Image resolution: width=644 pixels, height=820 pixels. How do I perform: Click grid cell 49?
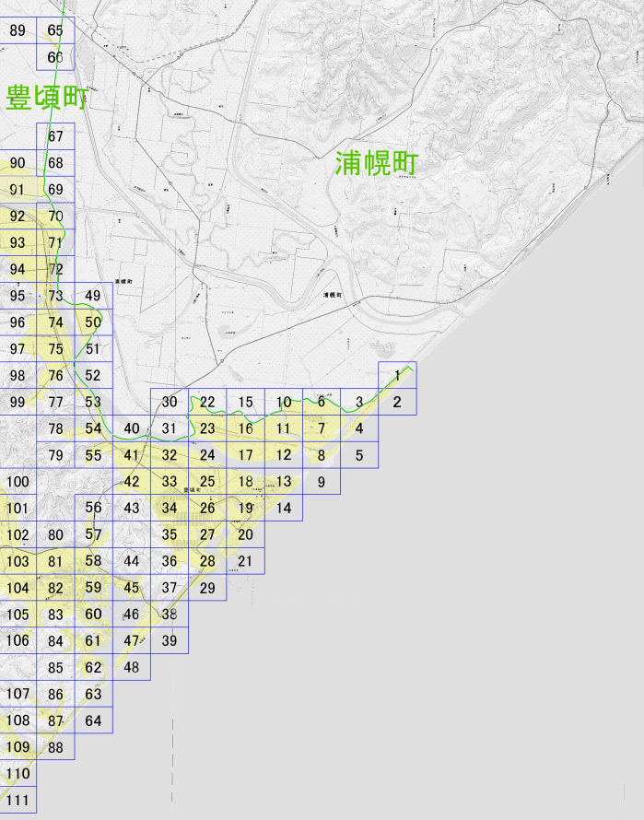(93, 296)
